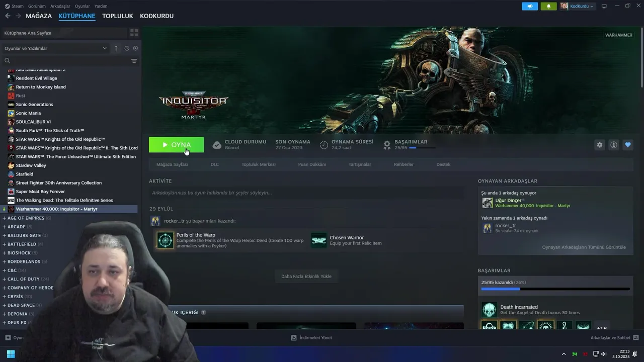This screenshot has width=644, height=362.
Task: Click Oynayan Arkadaşların Tümünü Görüntüle
Action: click(x=584, y=247)
